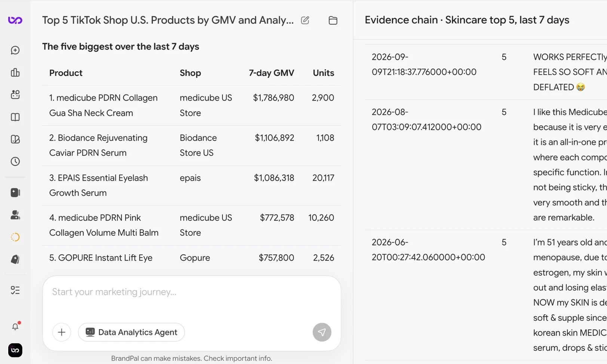This screenshot has height=364, width=607.
Task: Click the $1,786,980 GMV value
Action: point(273,98)
